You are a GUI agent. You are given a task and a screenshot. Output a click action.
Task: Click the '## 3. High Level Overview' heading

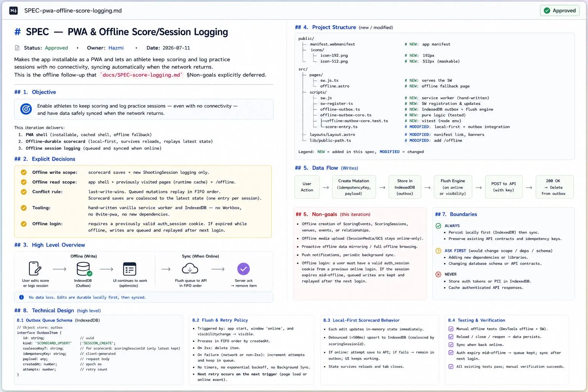(x=50, y=245)
